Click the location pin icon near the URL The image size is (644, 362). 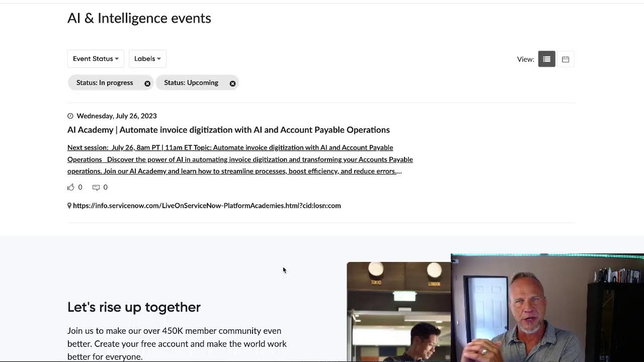[69, 205]
